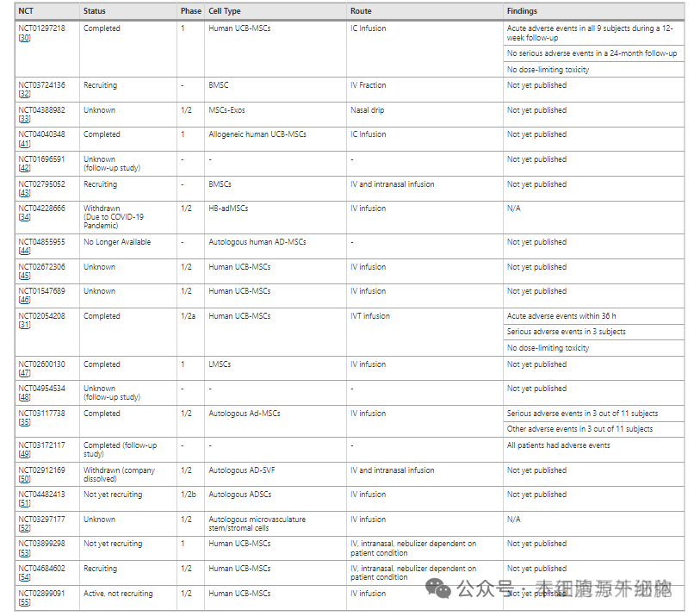Click 'Allogeneic human UCB-MSCs' cell

click(257, 134)
